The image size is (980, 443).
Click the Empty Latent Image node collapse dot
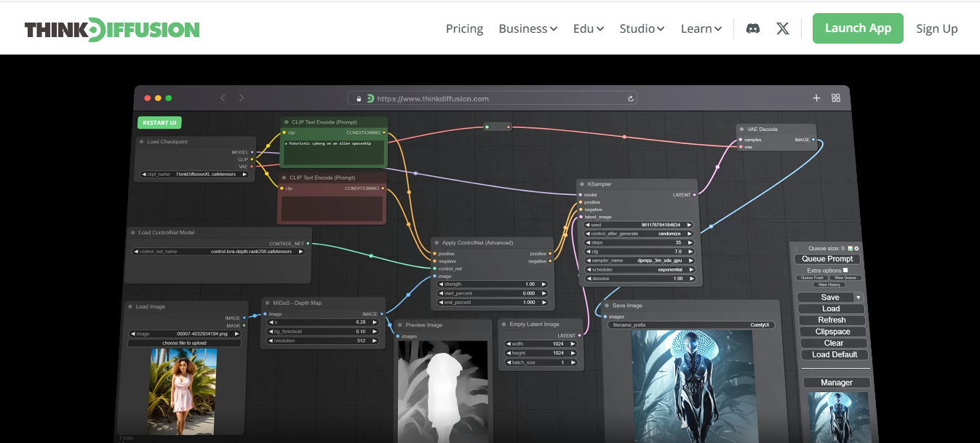coord(503,324)
